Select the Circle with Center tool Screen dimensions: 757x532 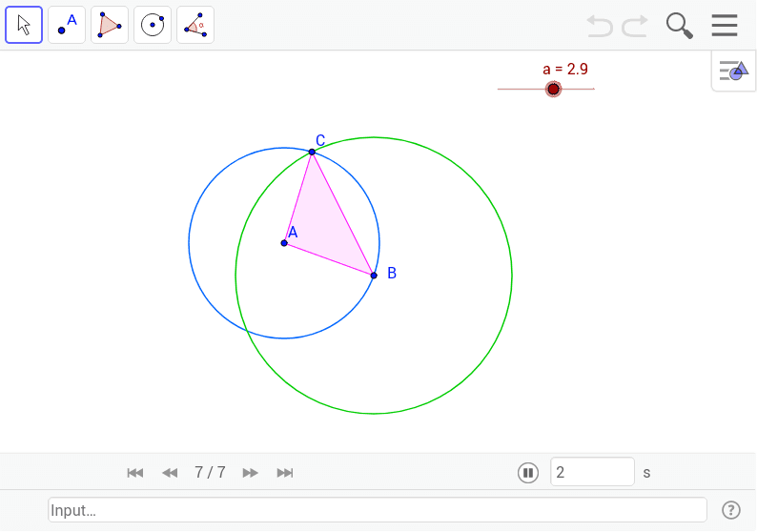[x=153, y=25]
